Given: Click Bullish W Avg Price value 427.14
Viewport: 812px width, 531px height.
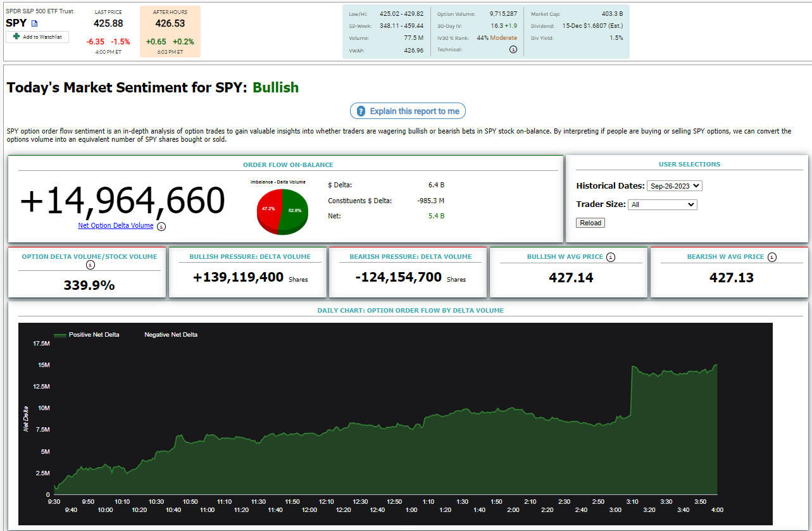Looking at the screenshot, I should [x=570, y=278].
